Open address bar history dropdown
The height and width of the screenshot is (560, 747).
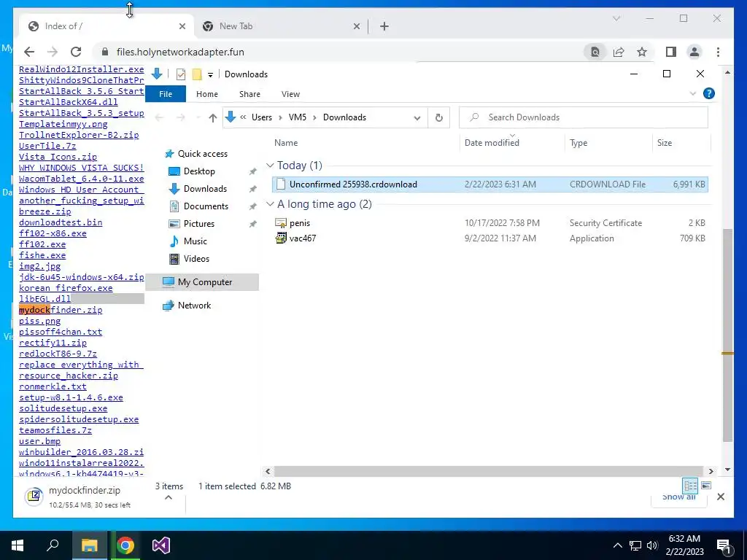coord(417,117)
